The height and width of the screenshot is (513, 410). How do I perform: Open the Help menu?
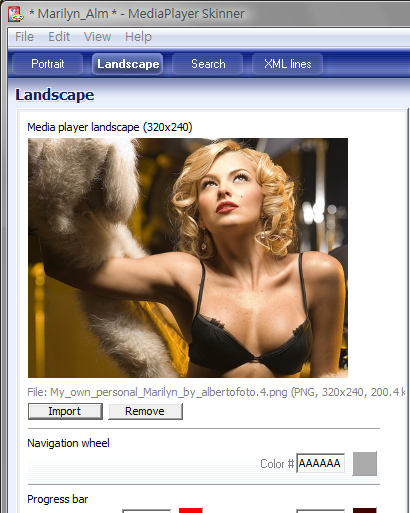coord(138,37)
